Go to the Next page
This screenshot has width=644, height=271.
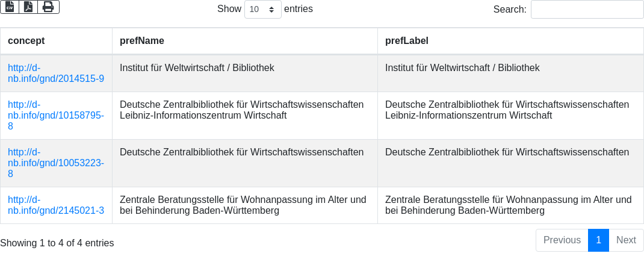click(626, 240)
